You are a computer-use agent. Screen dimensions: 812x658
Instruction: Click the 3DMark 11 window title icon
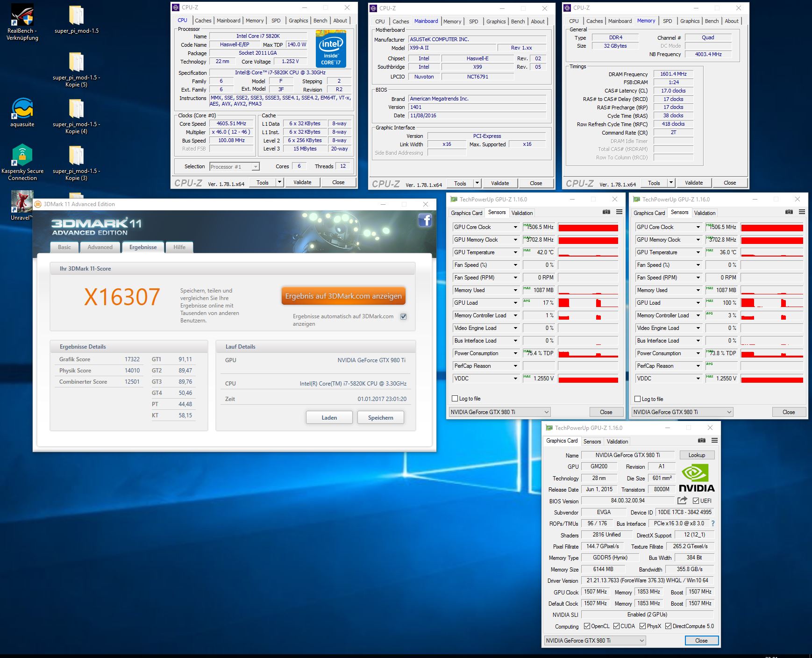tap(38, 204)
